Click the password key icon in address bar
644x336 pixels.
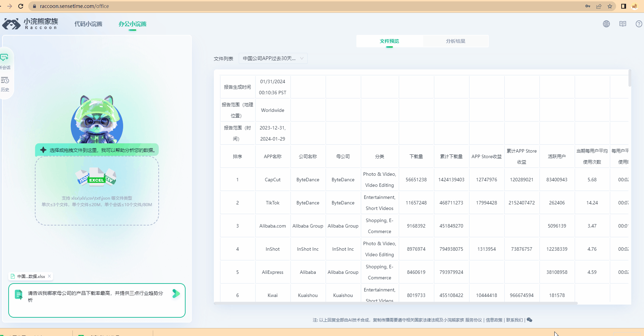(x=588, y=6)
